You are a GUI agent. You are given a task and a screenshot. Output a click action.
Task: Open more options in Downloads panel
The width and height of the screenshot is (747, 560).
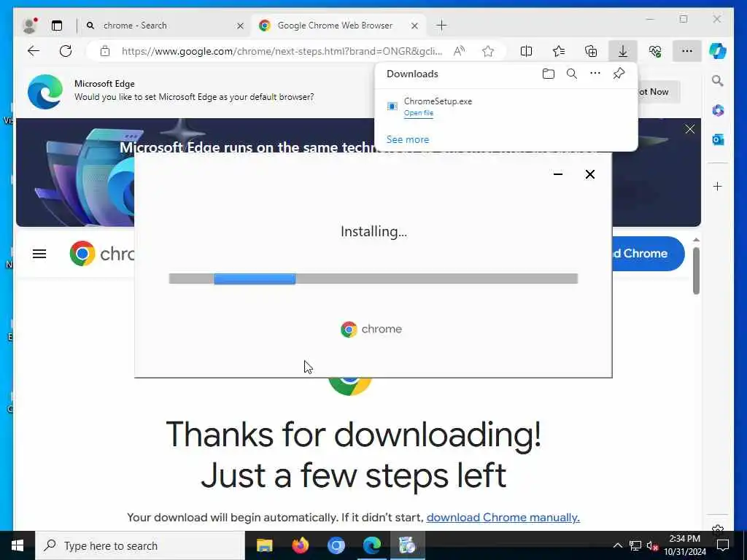pos(595,74)
